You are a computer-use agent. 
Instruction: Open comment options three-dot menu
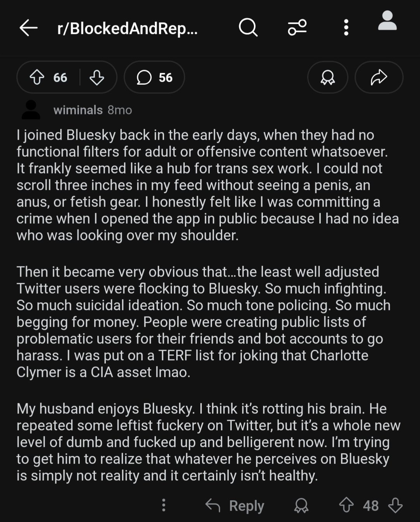point(164,505)
